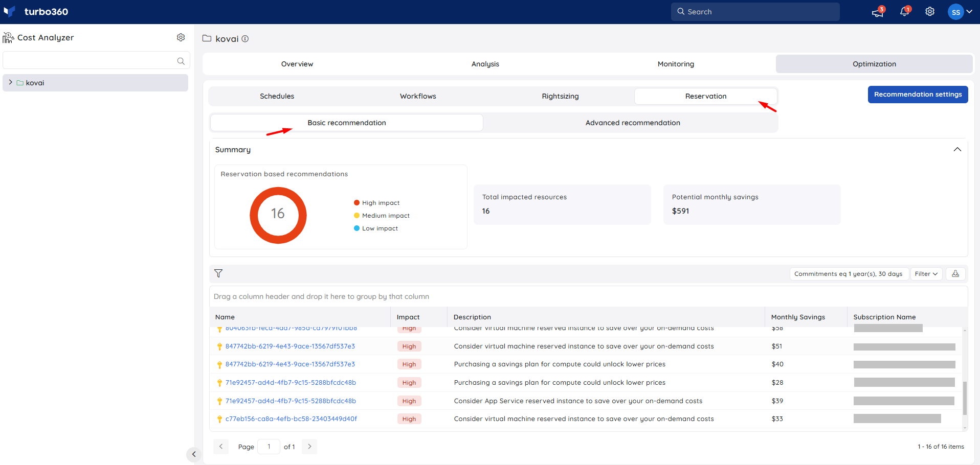The height and width of the screenshot is (465, 980).
Task: Click key icon in the $40 row
Action: (219, 364)
